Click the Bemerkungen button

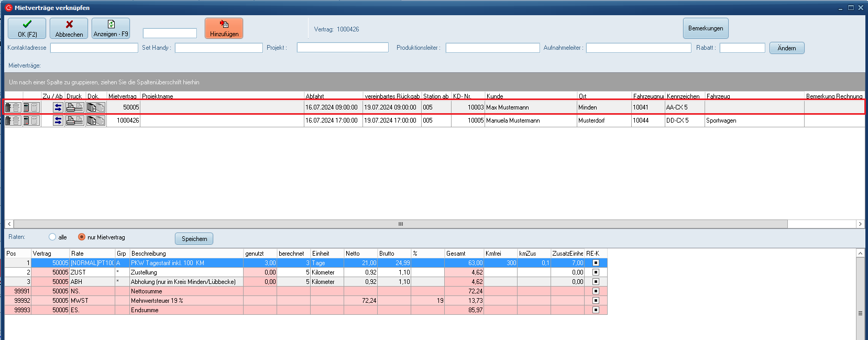(705, 28)
